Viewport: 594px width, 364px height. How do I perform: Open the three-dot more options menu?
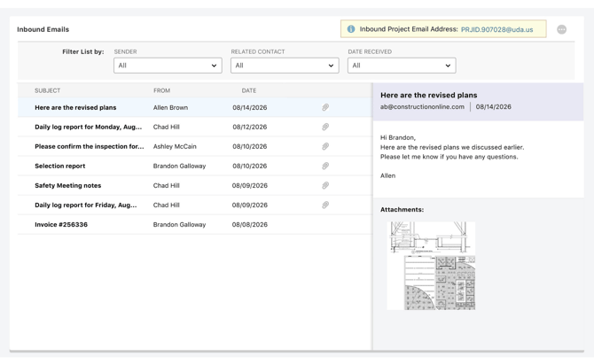561,29
